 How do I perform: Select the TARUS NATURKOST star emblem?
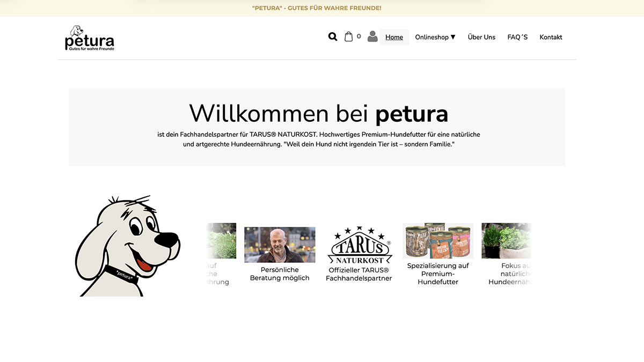[359, 242]
